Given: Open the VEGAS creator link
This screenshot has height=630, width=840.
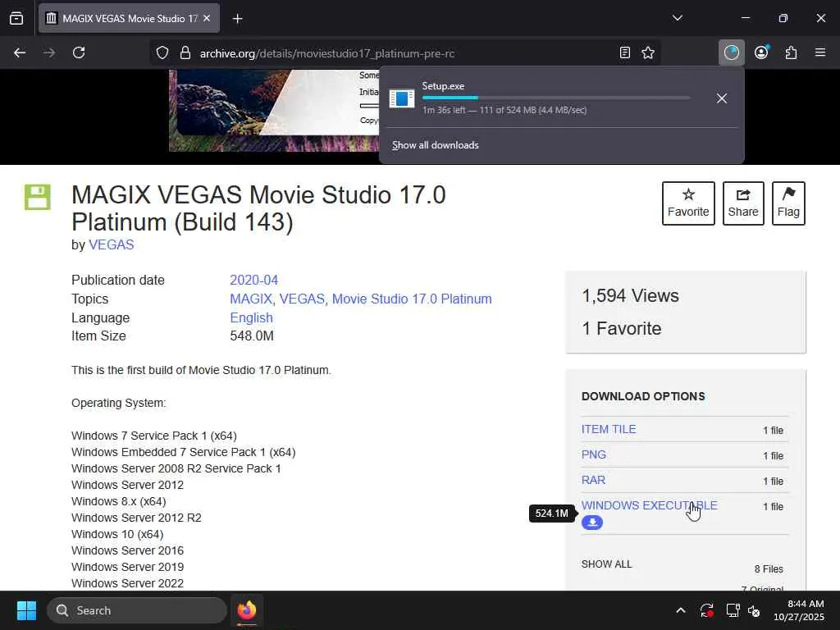Looking at the screenshot, I should (x=111, y=244).
